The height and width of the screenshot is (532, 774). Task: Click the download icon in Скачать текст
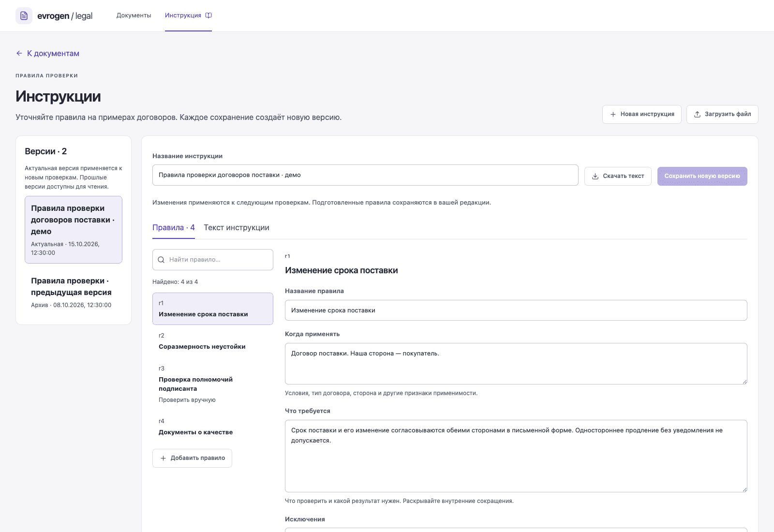[x=595, y=176]
